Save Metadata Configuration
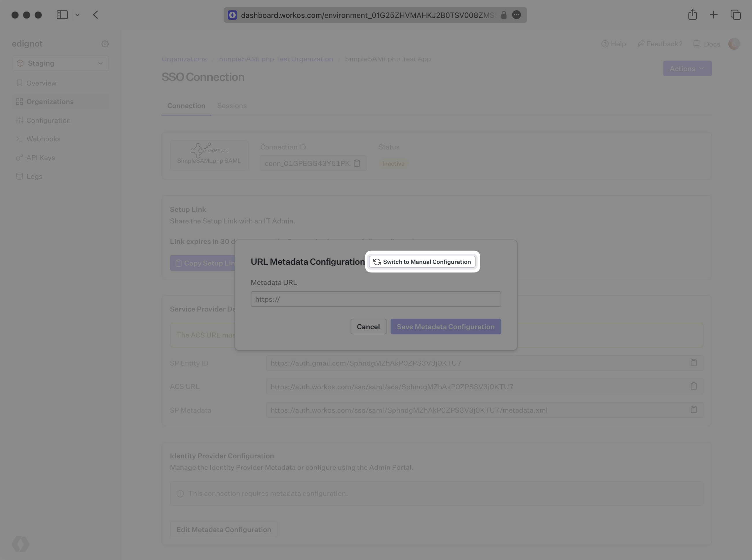This screenshot has height=560, width=752. 445,327
